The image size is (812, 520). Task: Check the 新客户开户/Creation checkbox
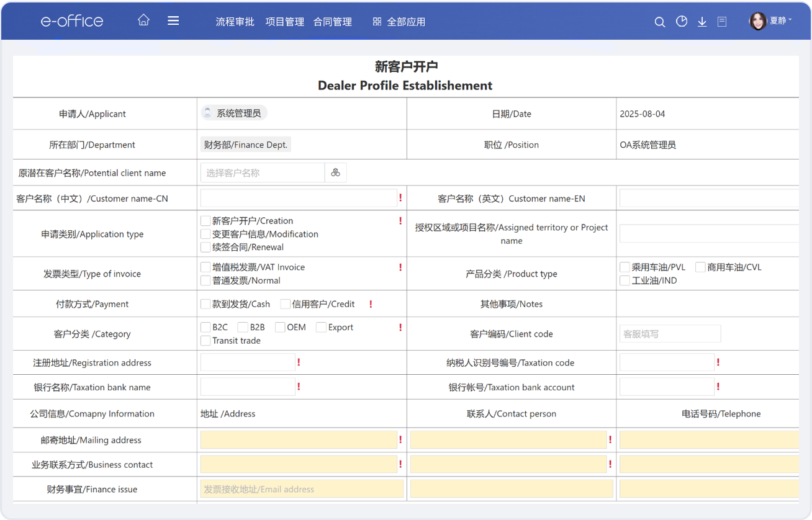[205, 221]
